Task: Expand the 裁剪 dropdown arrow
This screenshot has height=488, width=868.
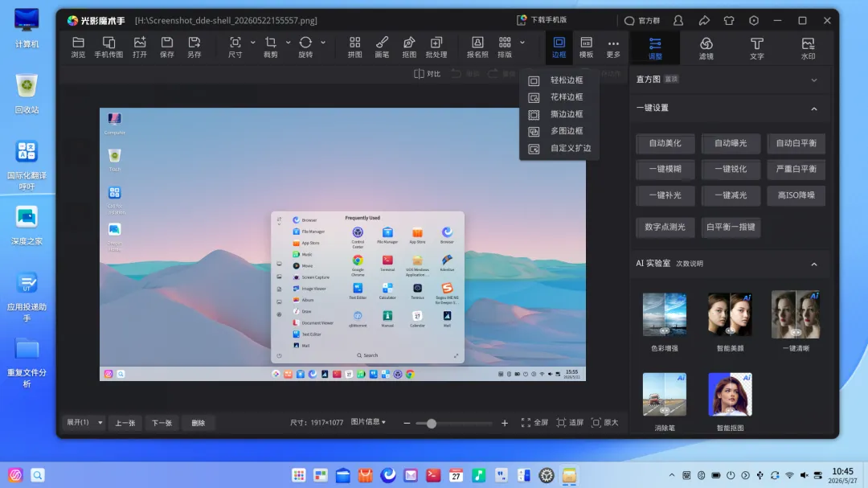Action: (288, 42)
